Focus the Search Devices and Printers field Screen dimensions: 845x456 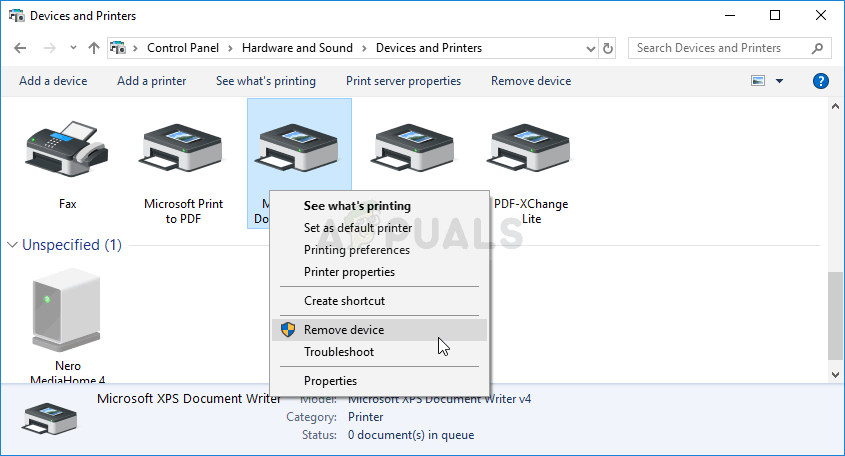(720, 48)
